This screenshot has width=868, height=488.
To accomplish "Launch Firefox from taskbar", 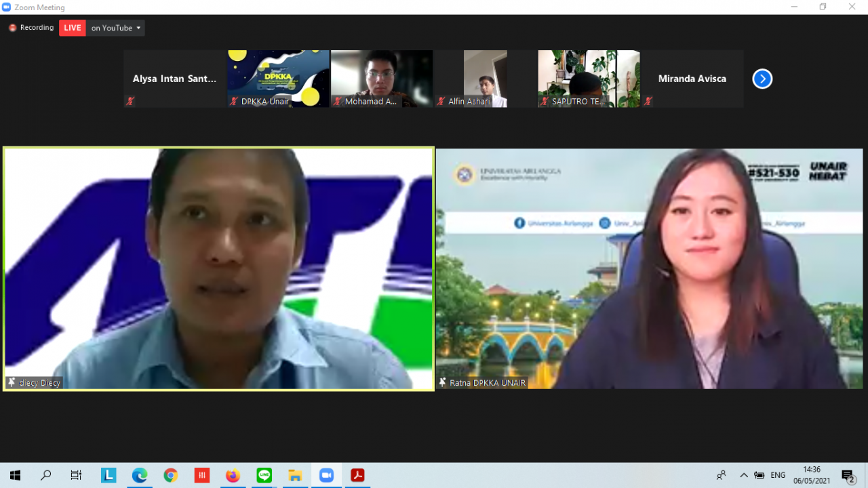I will (233, 475).
